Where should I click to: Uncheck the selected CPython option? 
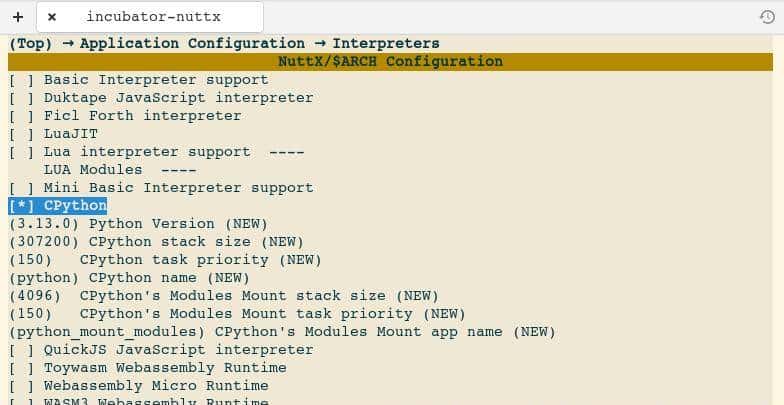(22, 206)
